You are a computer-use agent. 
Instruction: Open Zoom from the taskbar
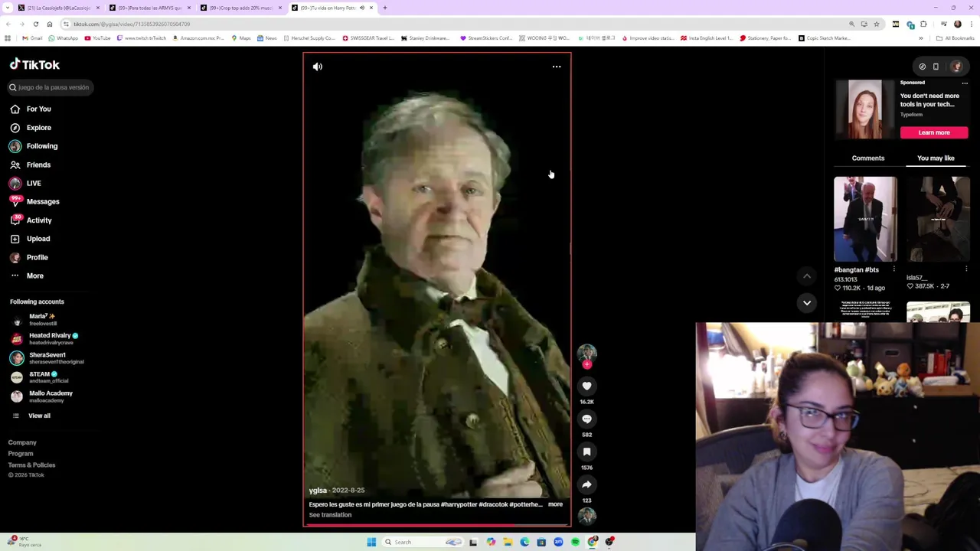click(558, 542)
